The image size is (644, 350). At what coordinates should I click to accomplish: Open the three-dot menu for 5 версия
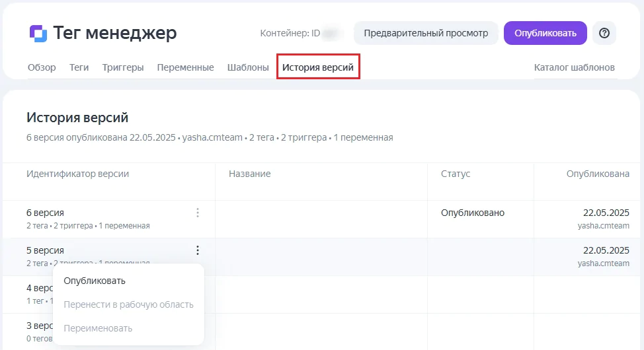click(198, 250)
